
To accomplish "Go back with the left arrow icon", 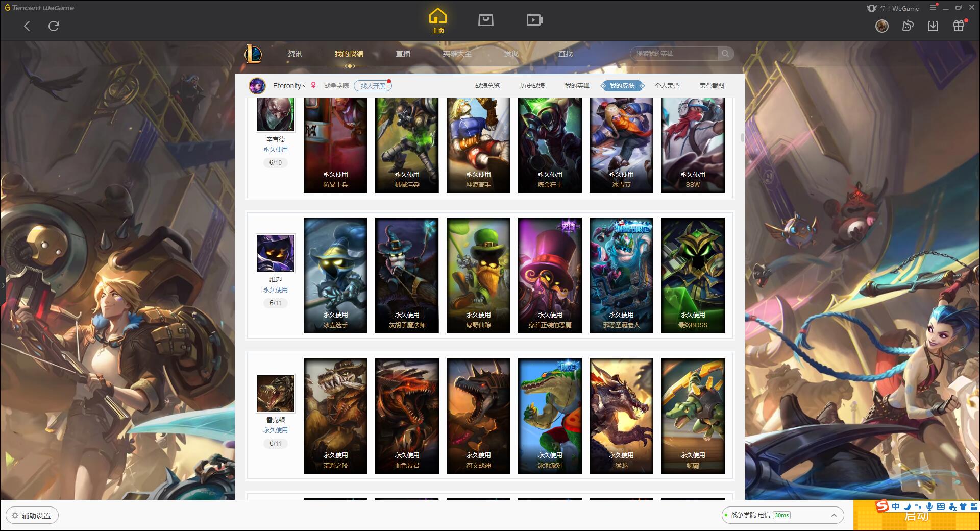I will pyautogui.click(x=27, y=26).
